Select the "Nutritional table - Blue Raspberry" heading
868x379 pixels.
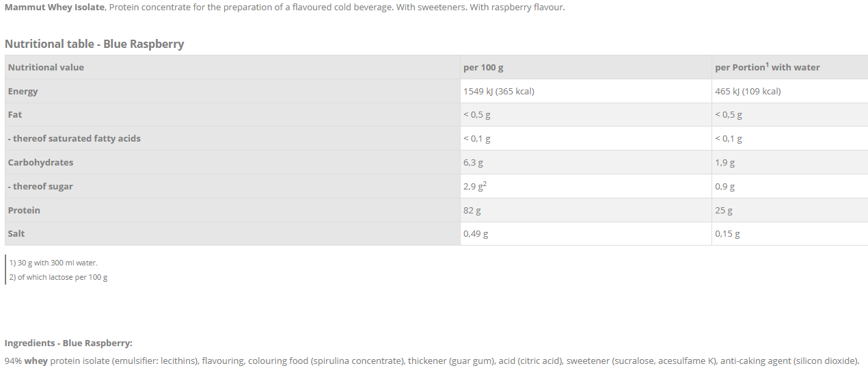(94, 44)
